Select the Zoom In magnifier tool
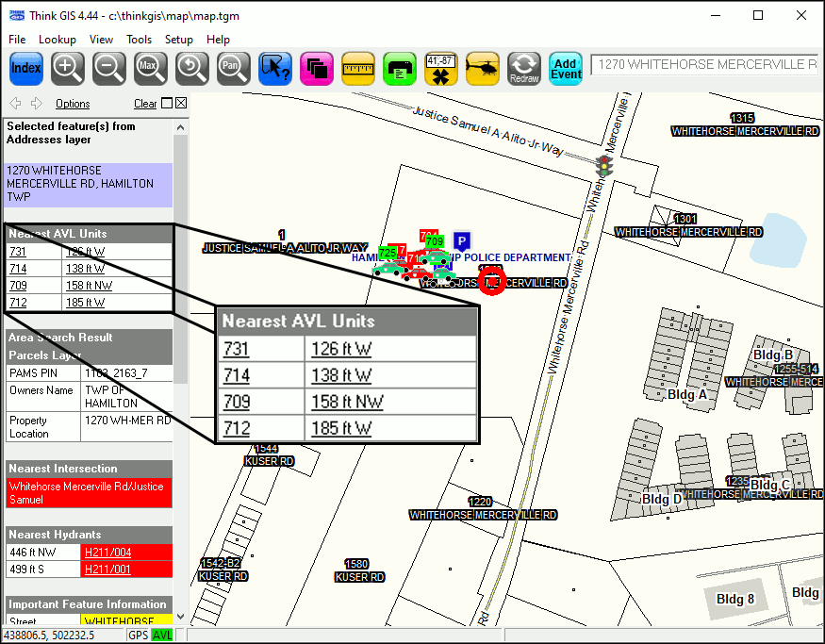Screen dimensions: 825x644 click(x=67, y=68)
